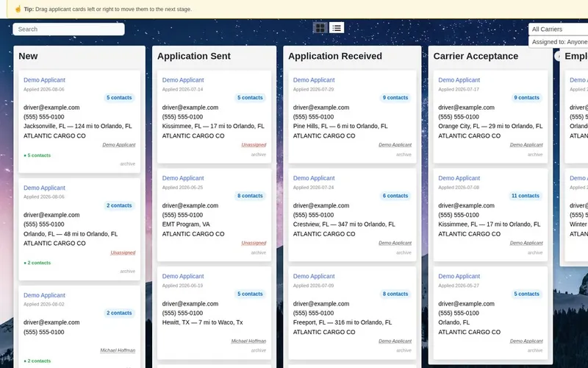Open Demo Applicant applied 2026-08-02
This screenshot has width=588, height=368.
point(44,295)
